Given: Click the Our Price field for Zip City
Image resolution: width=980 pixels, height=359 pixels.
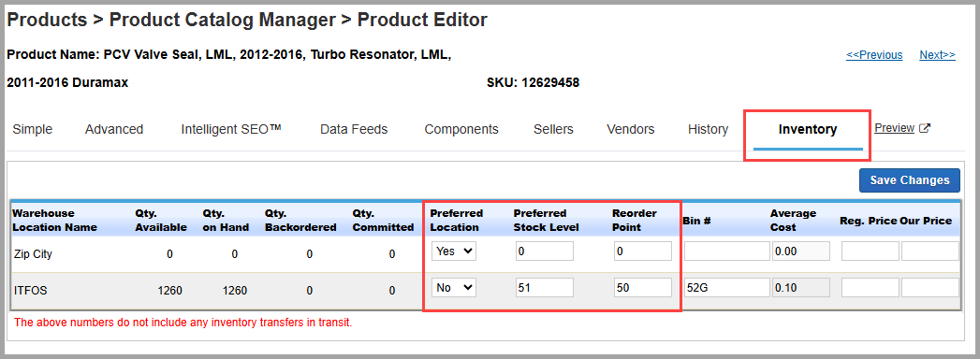Looking at the screenshot, I should (x=930, y=251).
